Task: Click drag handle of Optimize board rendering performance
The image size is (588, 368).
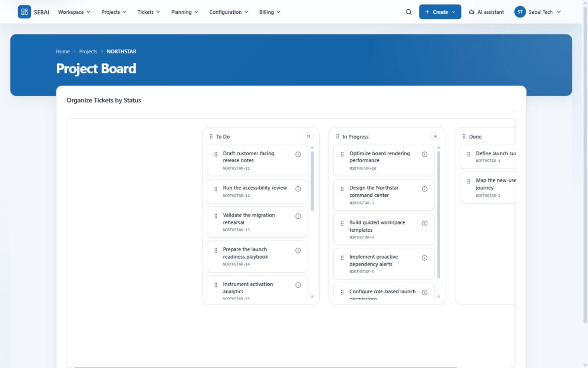Action: 342,154
